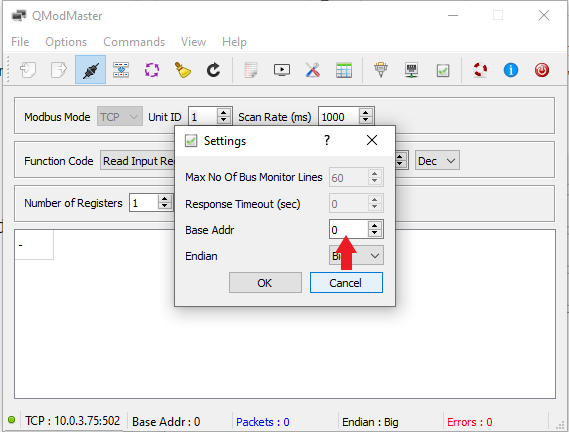Click the Reset counters arrow icon

(213, 70)
